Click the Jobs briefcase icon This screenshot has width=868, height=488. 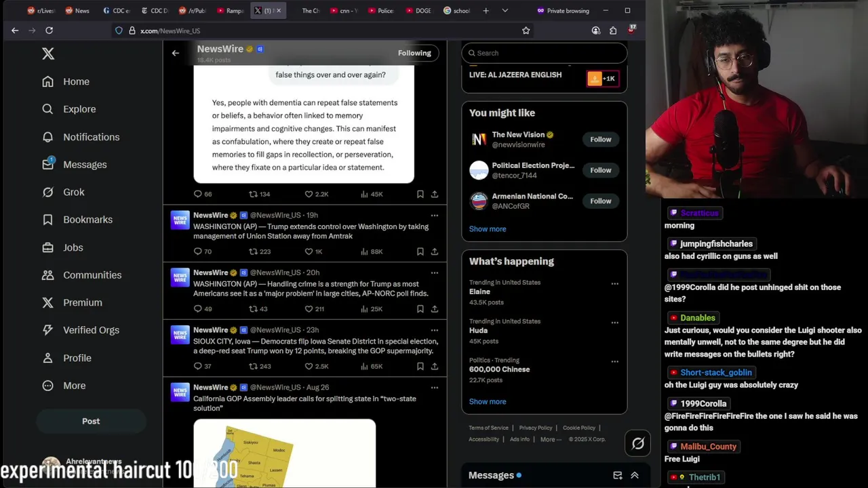tap(47, 247)
